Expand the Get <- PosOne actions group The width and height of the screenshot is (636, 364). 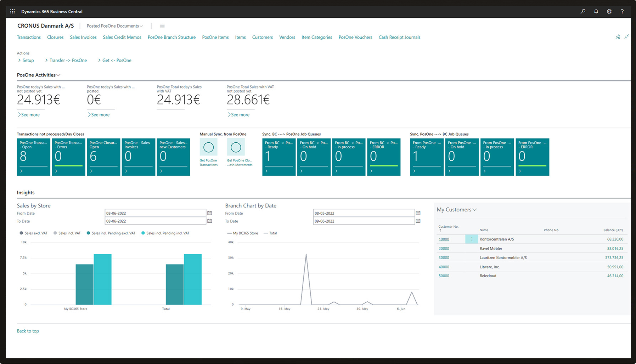tap(115, 60)
